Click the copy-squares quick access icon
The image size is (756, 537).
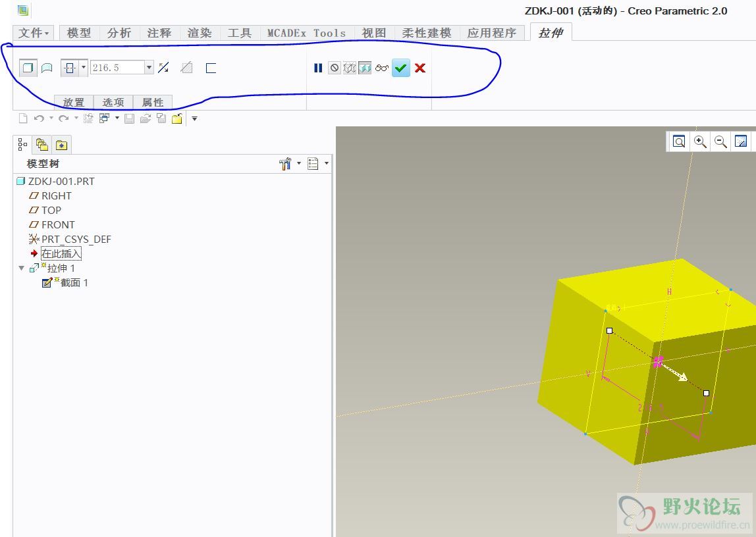point(161,118)
